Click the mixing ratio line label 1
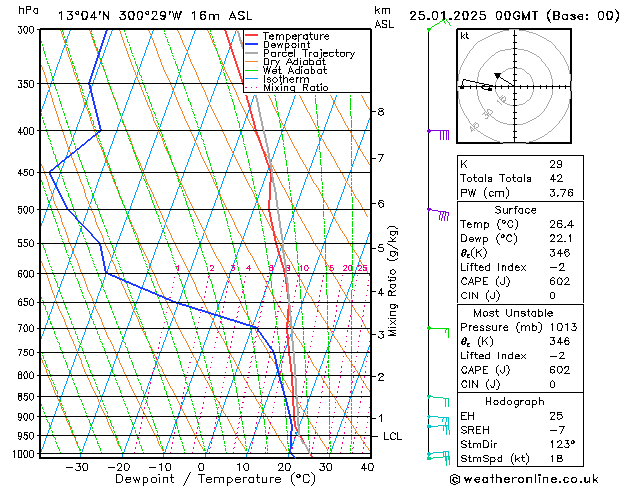 click(x=177, y=268)
